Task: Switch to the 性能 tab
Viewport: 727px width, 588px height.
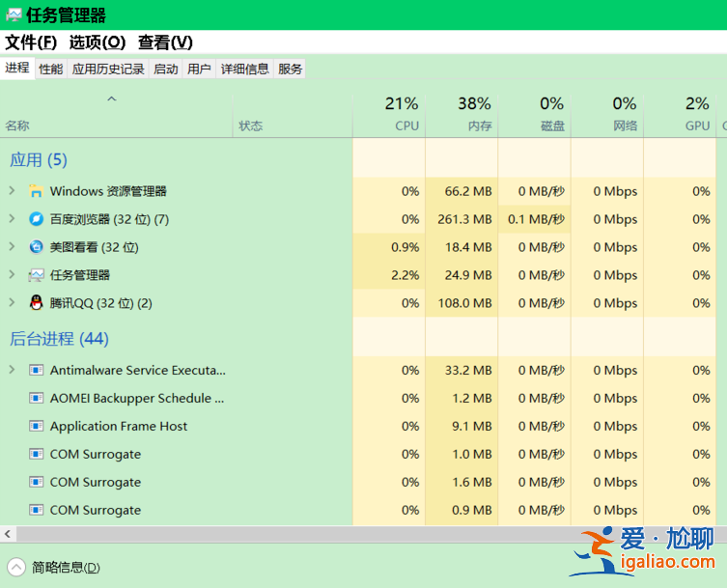Action: [51, 70]
